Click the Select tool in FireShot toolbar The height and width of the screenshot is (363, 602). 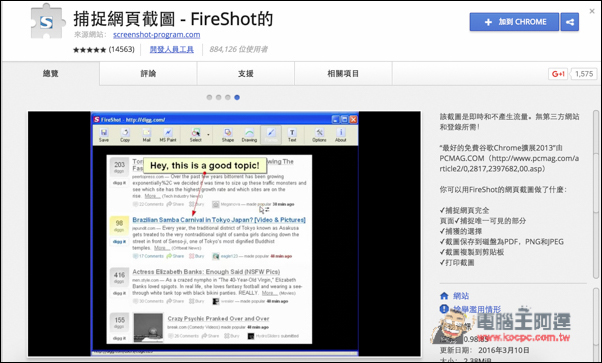[x=195, y=135]
